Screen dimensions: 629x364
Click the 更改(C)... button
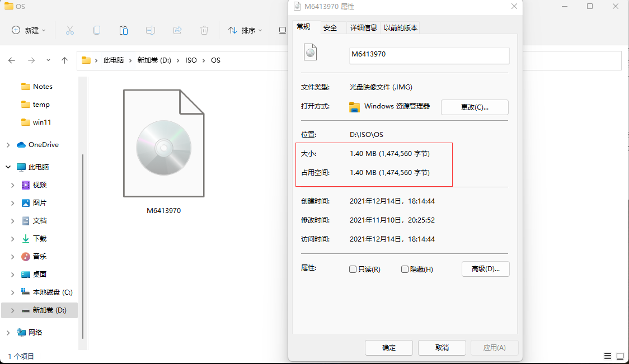coord(475,107)
